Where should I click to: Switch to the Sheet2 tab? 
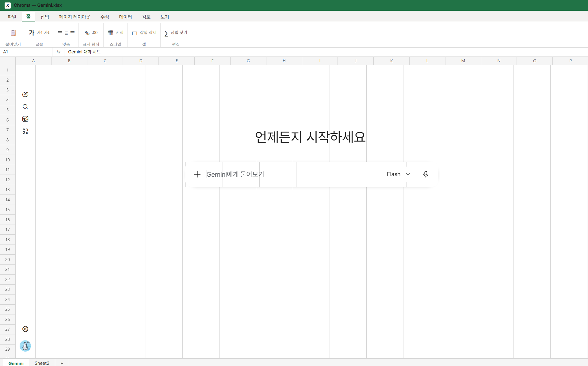pyautogui.click(x=42, y=363)
